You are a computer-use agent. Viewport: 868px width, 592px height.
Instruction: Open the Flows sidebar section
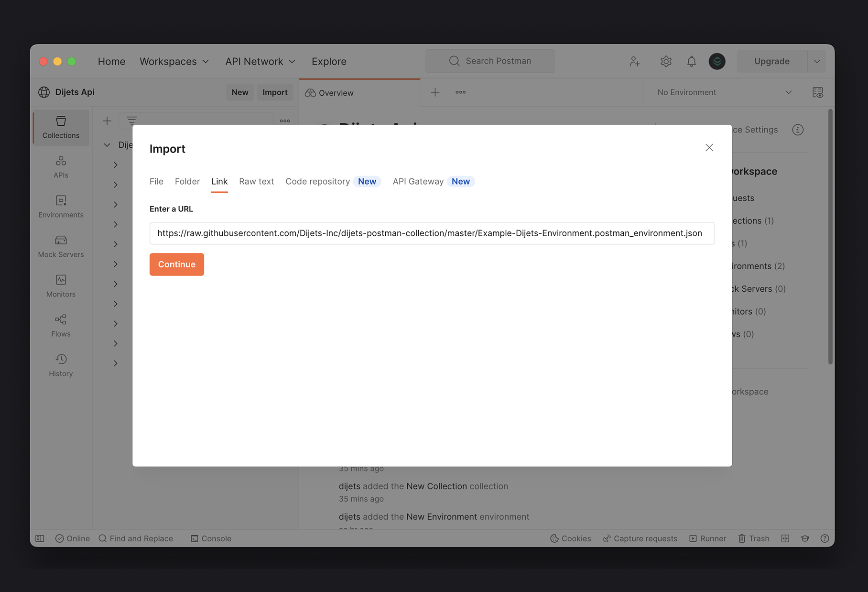(61, 326)
